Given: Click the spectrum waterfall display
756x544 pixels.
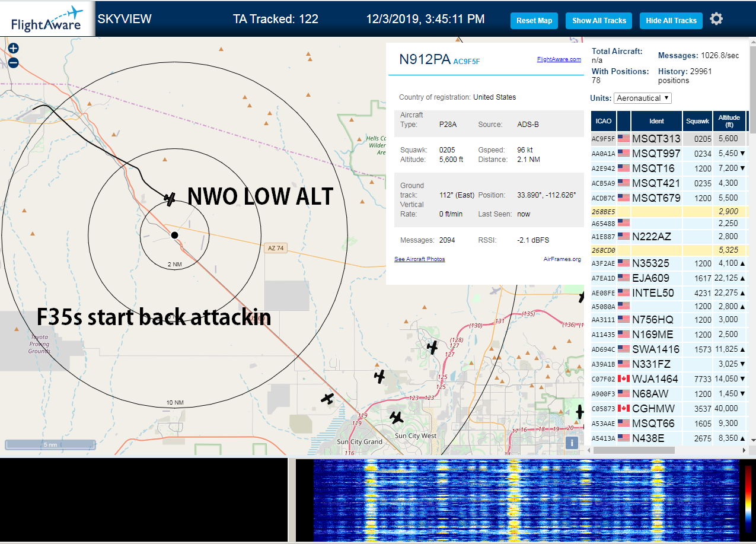Looking at the screenshot, I should point(527,500).
